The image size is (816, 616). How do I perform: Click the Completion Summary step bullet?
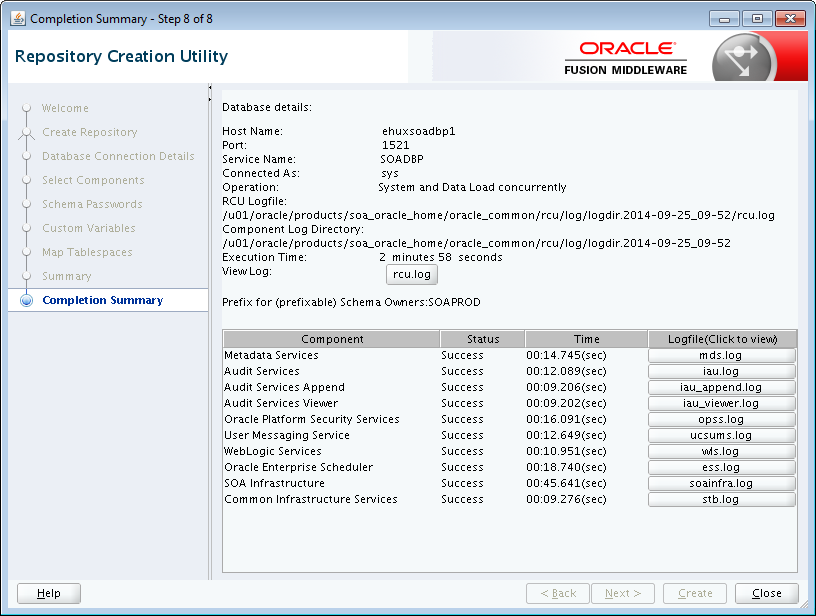pos(25,299)
